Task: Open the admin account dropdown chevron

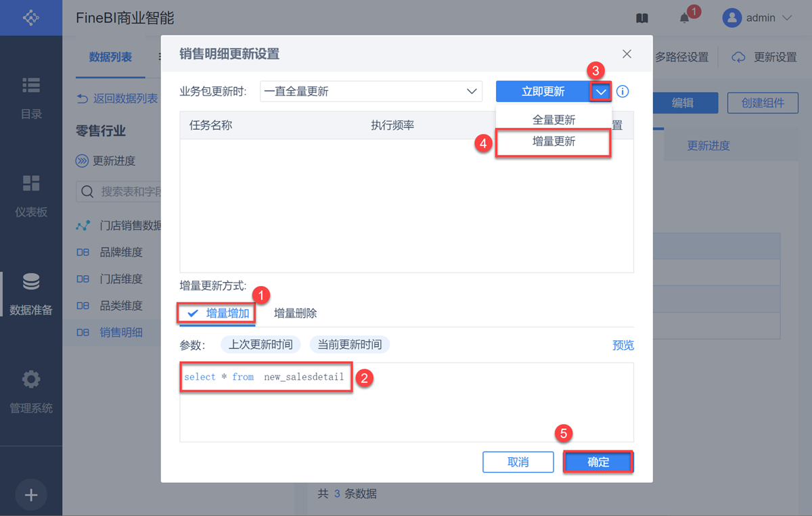Action: (787, 18)
